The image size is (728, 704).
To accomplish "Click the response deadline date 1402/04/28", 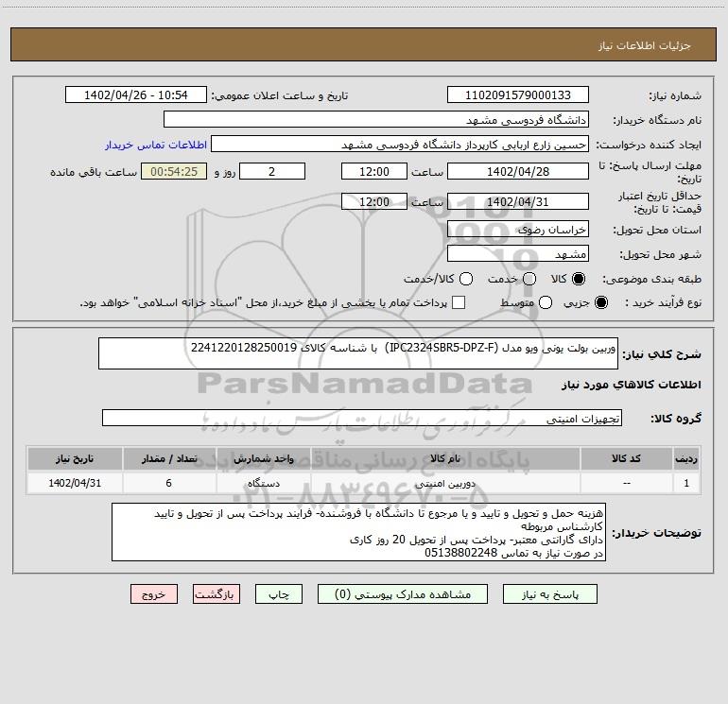I will pos(518,171).
